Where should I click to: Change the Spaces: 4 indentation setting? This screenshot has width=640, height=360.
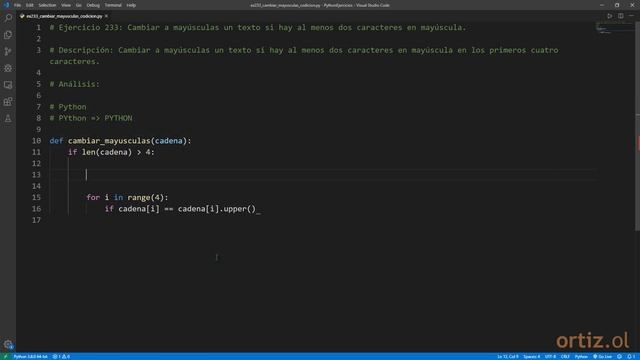click(x=531, y=356)
